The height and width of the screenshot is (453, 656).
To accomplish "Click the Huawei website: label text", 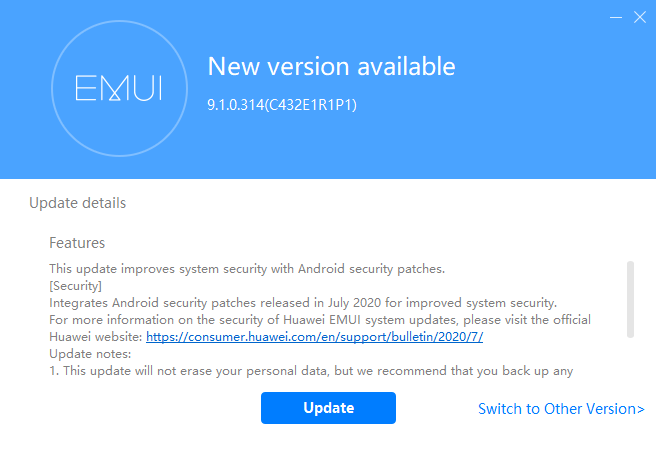I will (x=96, y=337).
